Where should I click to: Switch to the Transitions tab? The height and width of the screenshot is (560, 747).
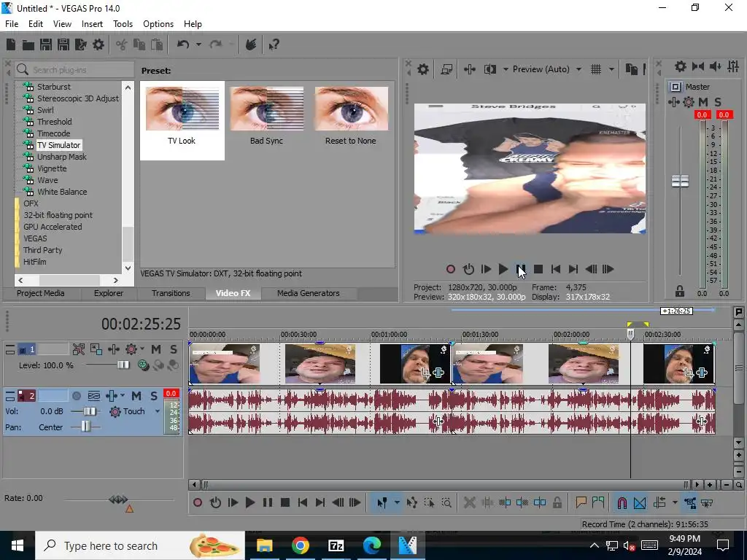point(171,293)
